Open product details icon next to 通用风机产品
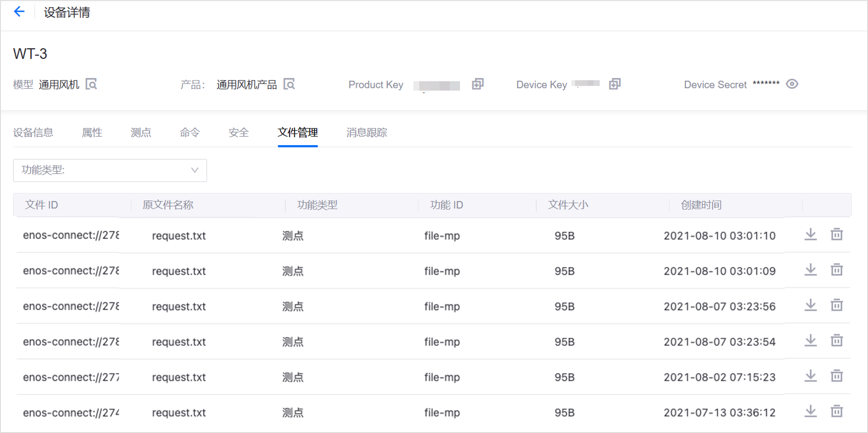This screenshot has width=868, height=433. click(x=289, y=84)
